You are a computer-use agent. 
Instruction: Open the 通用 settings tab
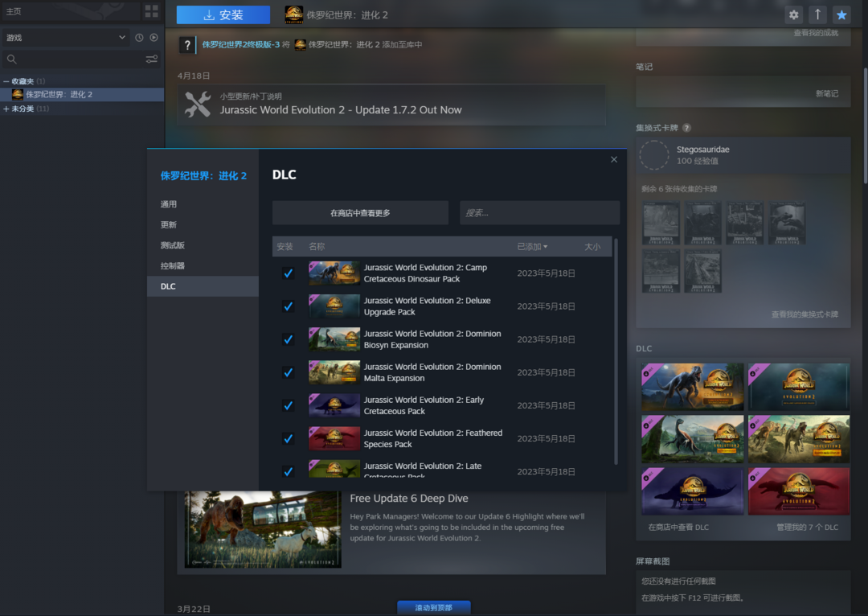click(169, 204)
